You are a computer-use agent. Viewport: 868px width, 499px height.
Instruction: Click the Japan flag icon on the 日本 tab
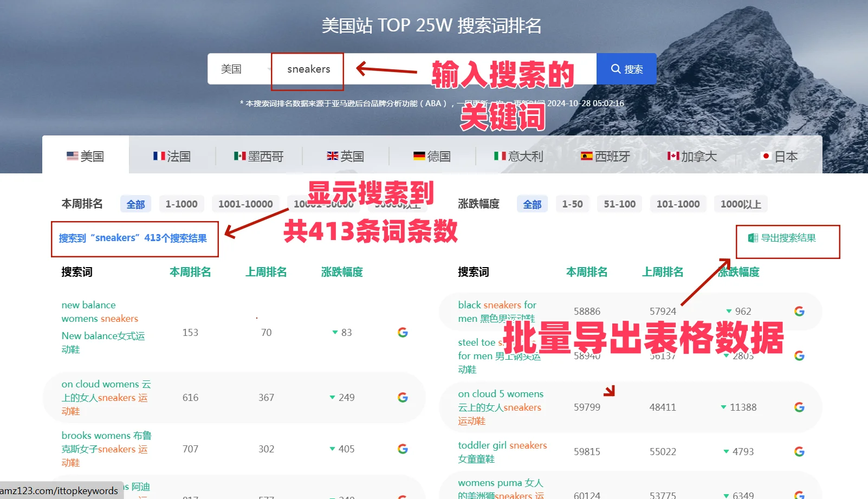[766, 155]
